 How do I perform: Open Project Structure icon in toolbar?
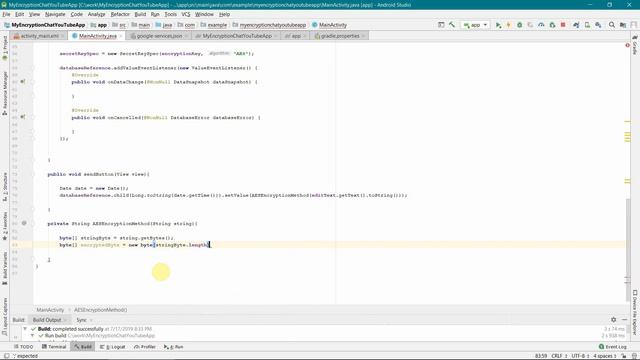tap(623, 25)
